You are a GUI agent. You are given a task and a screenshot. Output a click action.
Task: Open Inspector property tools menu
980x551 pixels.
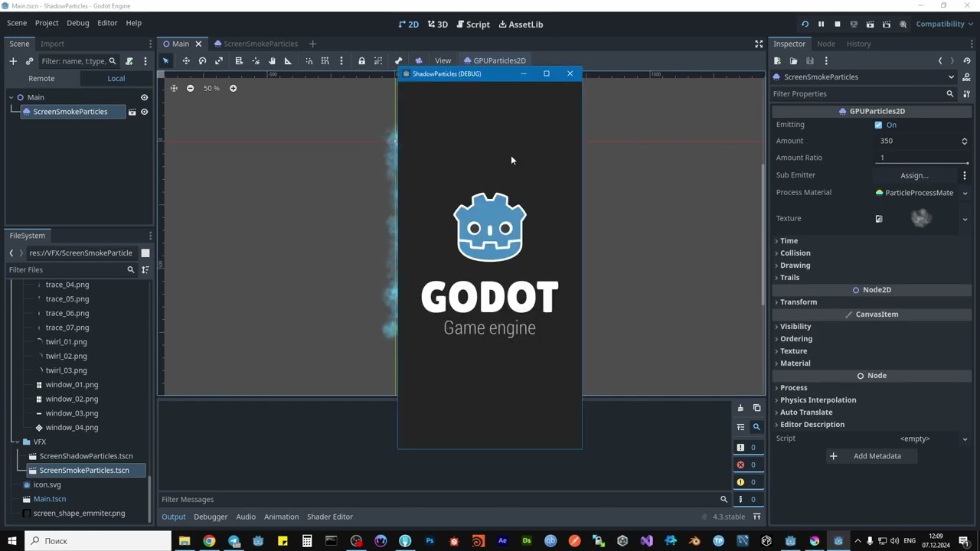pyautogui.click(x=966, y=93)
